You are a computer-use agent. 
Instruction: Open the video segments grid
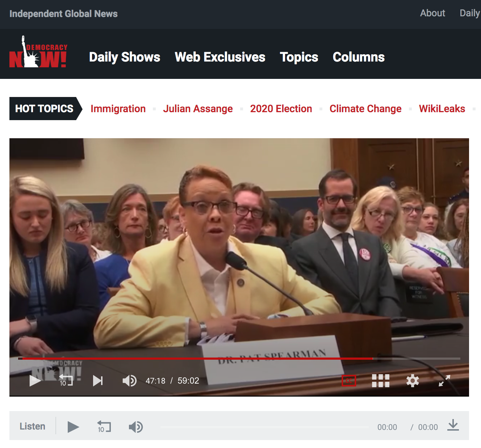(x=381, y=381)
